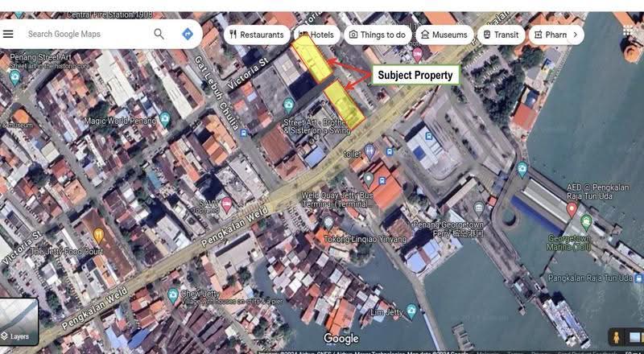Select The Jetty Food Court restaurant pin
The image size is (644, 354).
pyautogui.click(x=98, y=235)
